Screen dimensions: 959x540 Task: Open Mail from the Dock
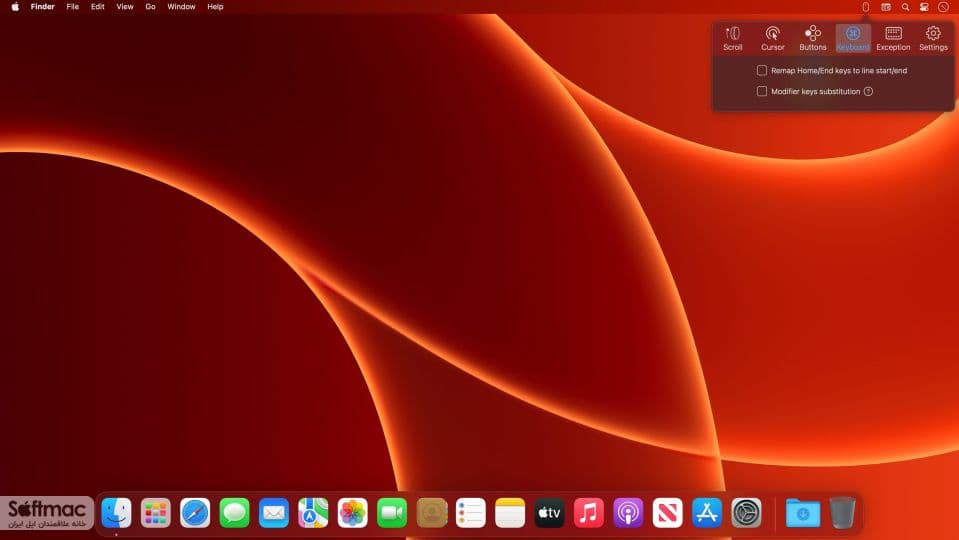(274, 512)
